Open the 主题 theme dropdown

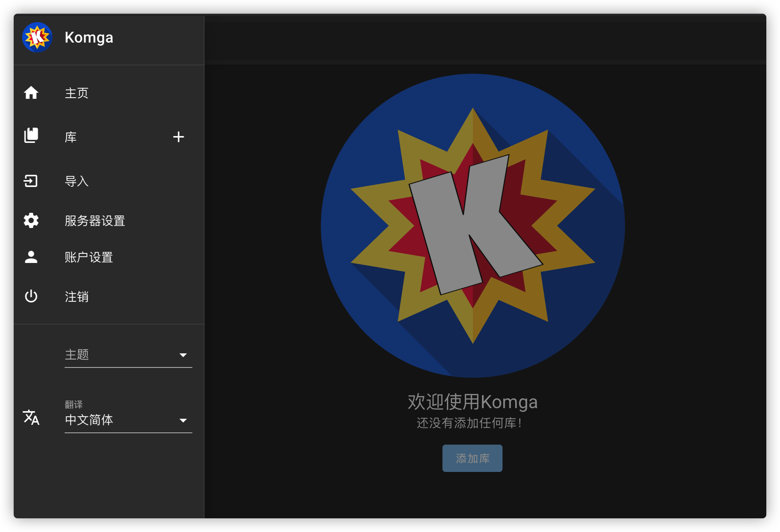pos(128,355)
